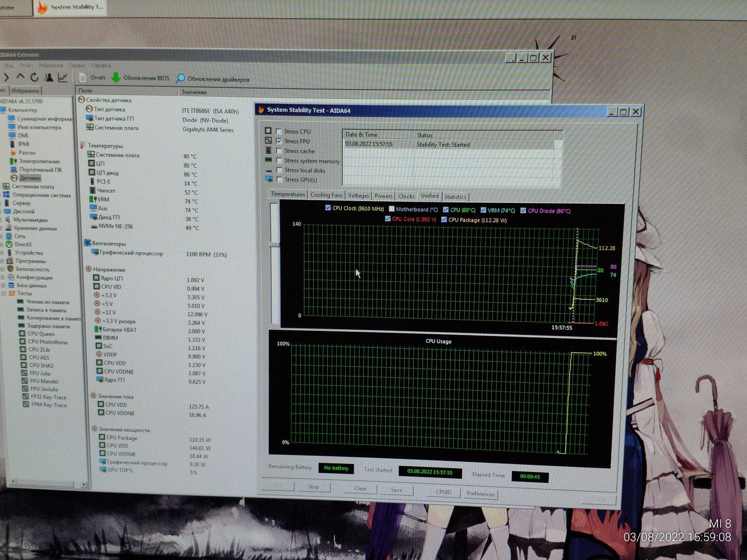Click the fan icon beside Вентиляторы
The image size is (747, 560).
coord(87,243)
